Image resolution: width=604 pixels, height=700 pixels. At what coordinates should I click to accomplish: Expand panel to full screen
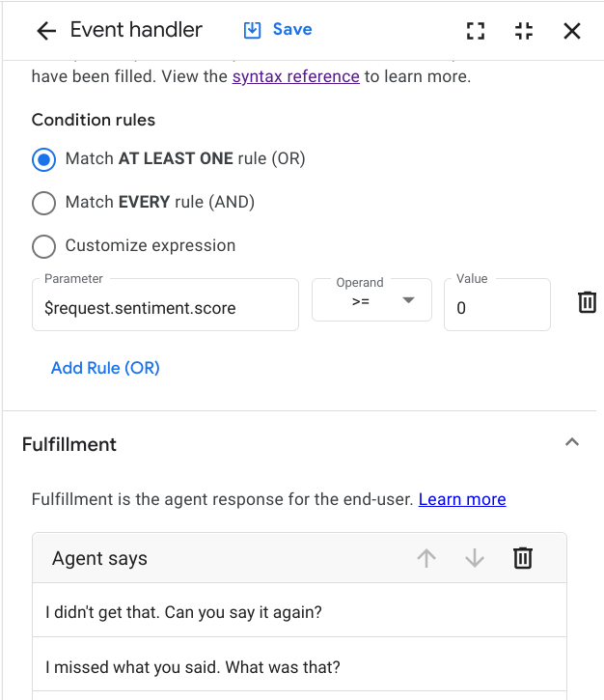475,31
